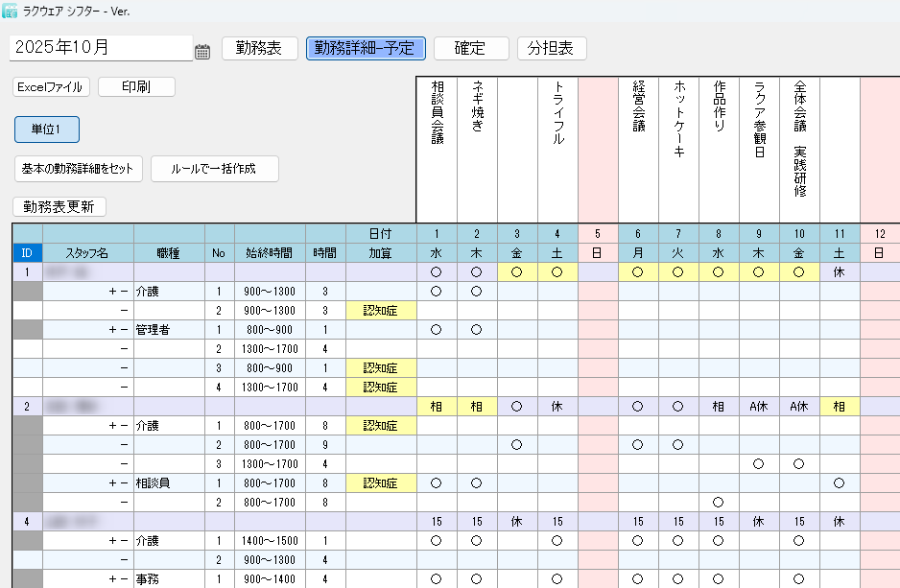
Task: Open the calendar date picker icon
Action: [x=202, y=52]
